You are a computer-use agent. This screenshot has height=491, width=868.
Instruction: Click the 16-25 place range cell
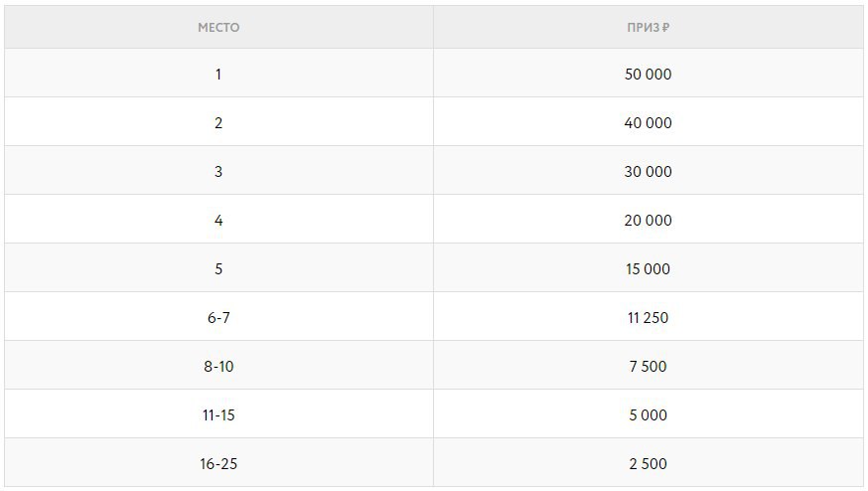[218, 463]
